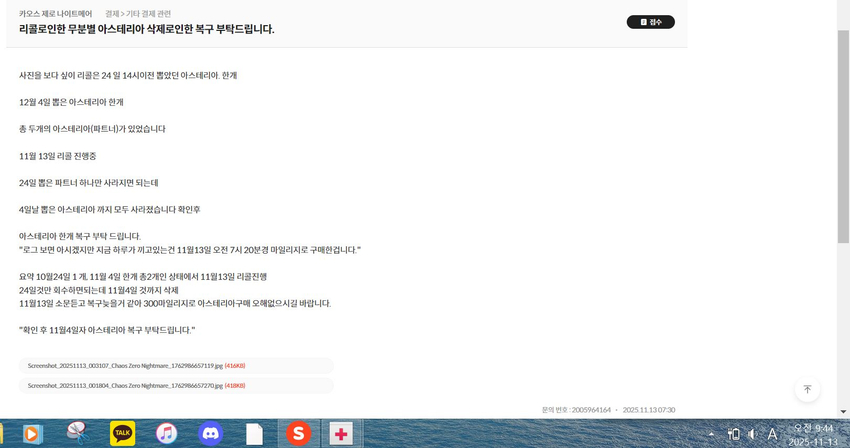Launch Discord from the taskbar

click(210, 433)
